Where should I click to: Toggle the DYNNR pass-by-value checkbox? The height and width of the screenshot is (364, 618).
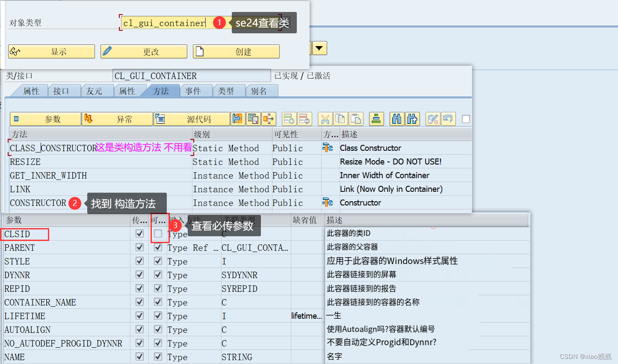point(139,275)
